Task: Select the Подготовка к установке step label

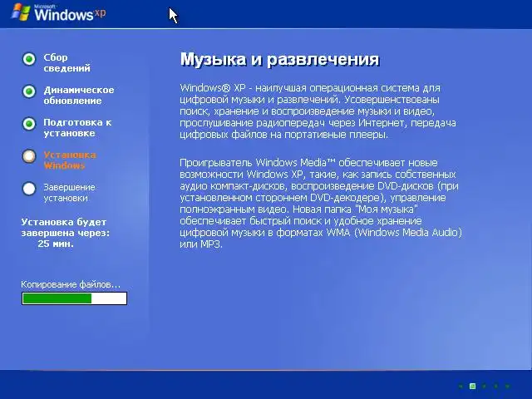Action: point(77,127)
